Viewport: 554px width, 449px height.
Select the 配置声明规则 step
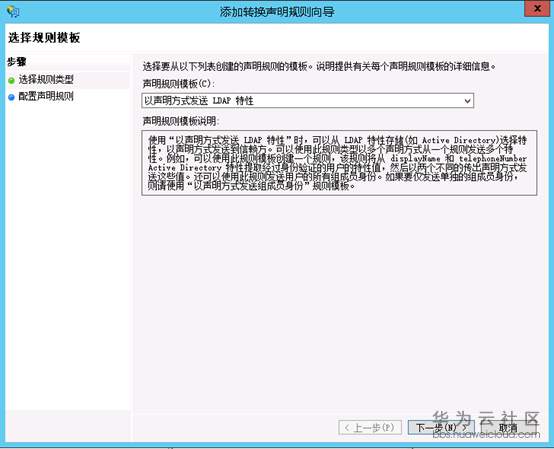point(46,96)
